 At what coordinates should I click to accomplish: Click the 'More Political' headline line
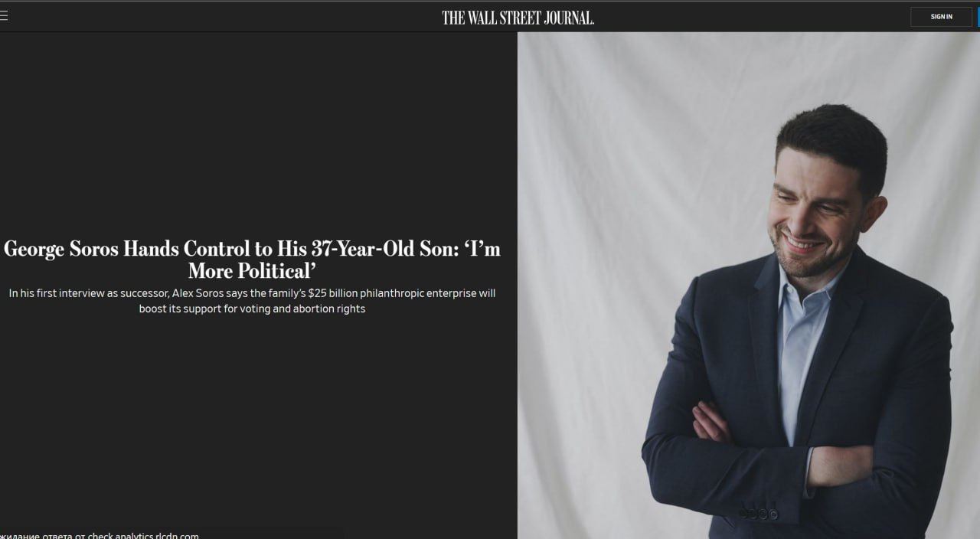tap(252, 271)
